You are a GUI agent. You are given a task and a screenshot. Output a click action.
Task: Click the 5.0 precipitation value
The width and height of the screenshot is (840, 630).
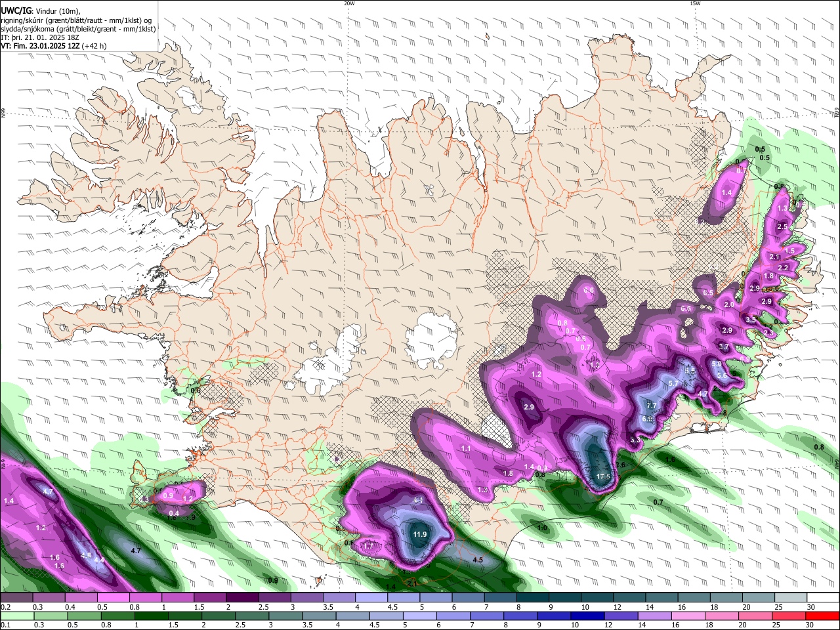[717, 364]
